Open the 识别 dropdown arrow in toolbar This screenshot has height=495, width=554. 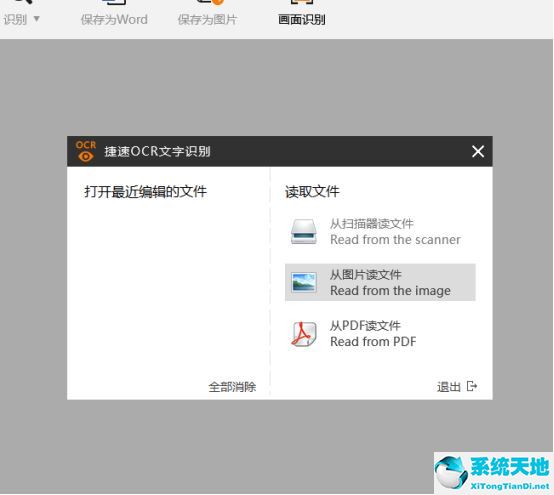coord(36,18)
